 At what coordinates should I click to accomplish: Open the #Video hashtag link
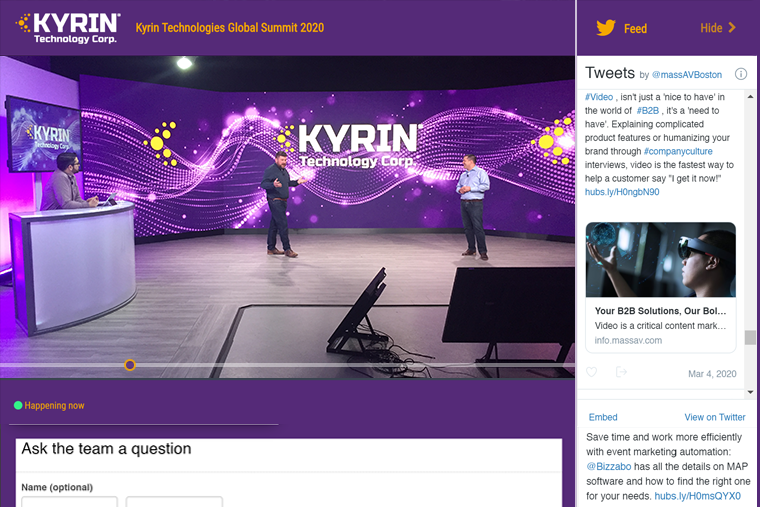pos(599,97)
